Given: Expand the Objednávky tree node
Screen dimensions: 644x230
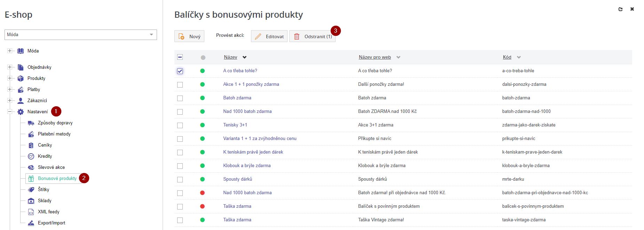Looking at the screenshot, I should (10, 67).
